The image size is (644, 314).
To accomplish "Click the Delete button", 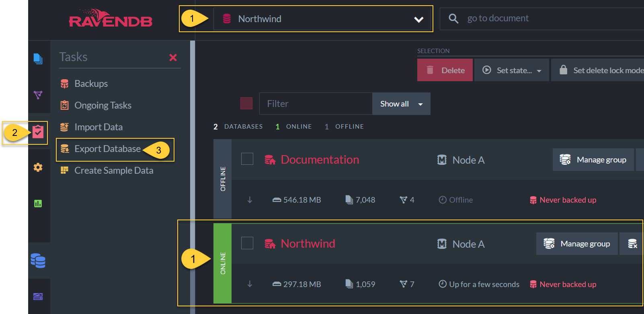I will pyautogui.click(x=445, y=70).
